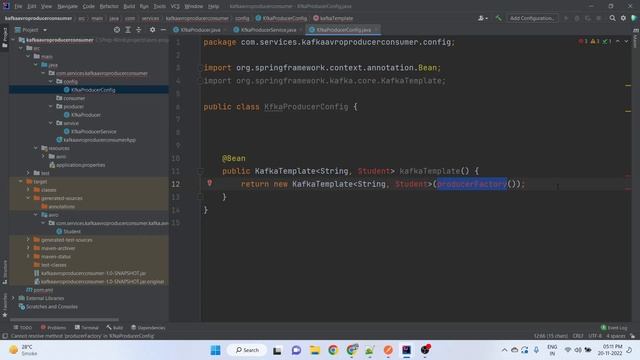Click the Add Configuration button

coord(532,18)
